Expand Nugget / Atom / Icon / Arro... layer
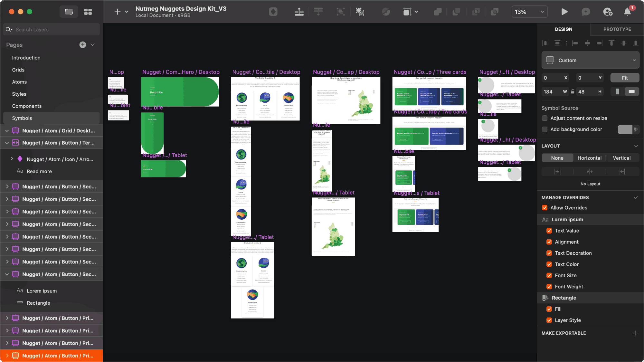This screenshot has width=644, height=362. [x=12, y=159]
